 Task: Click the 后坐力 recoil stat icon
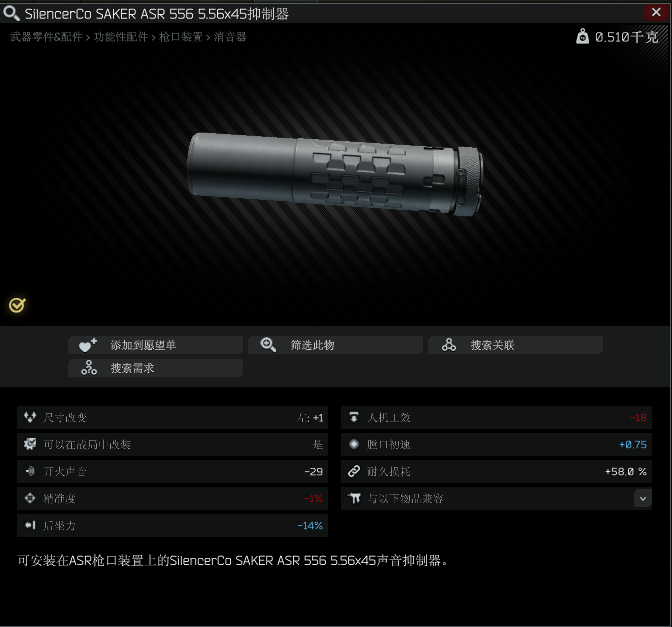point(30,525)
